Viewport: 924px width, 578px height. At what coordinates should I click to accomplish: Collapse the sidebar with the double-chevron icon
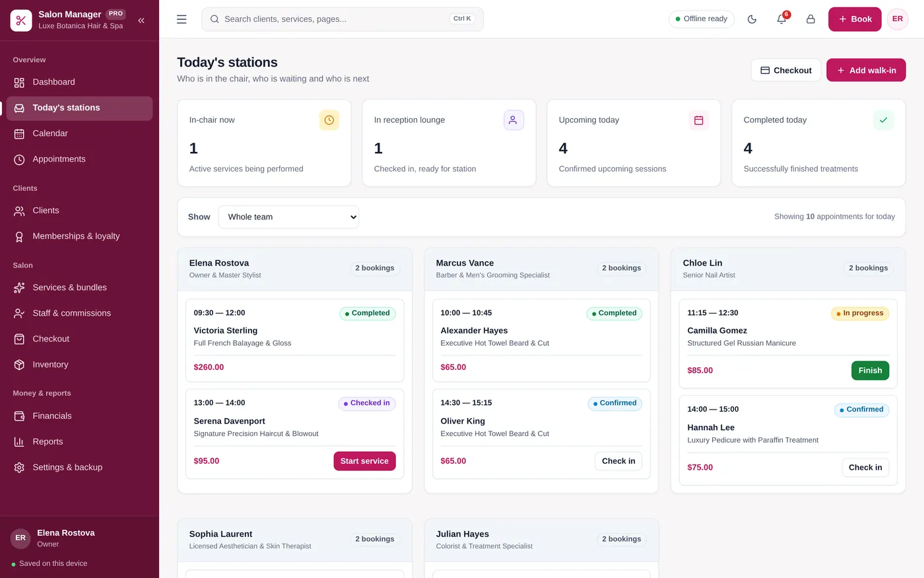pyautogui.click(x=141, y=20)
